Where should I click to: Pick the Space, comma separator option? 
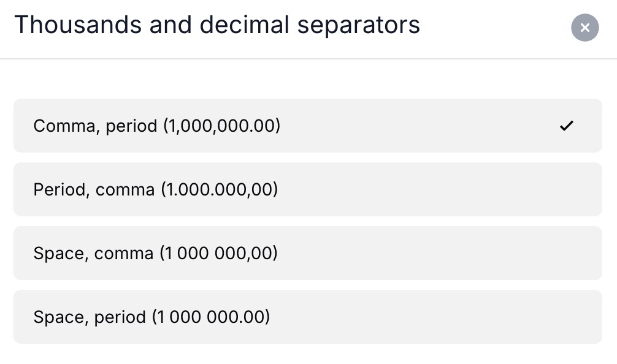point(307,253)
